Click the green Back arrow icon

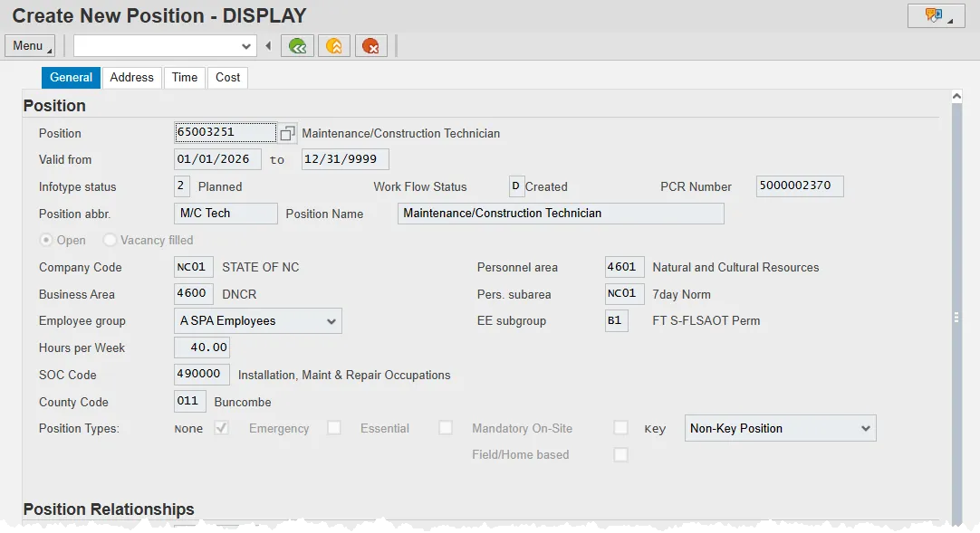point(297,46)
